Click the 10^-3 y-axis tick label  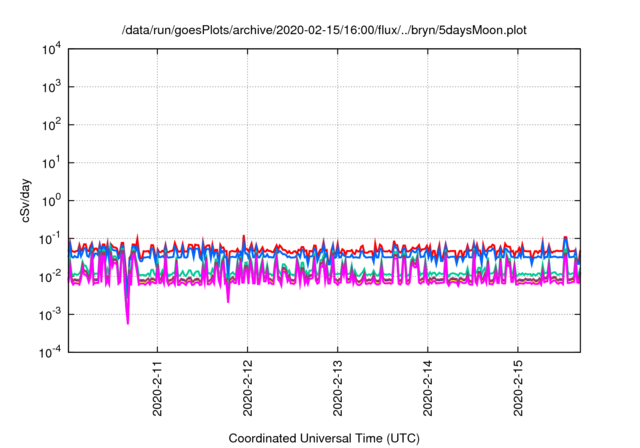51,315
